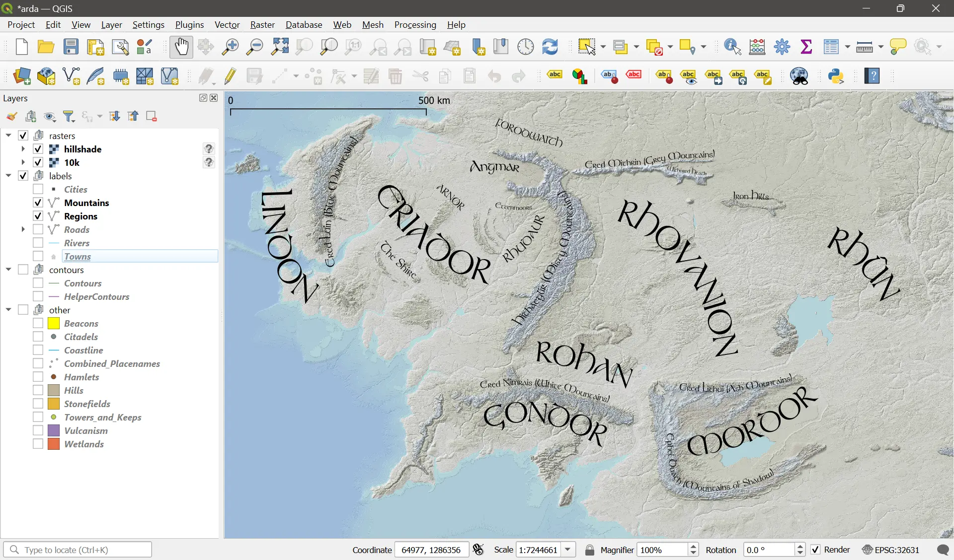Activate the Identify Features tool
Image resolution: width=954 pixels, height=560 pixels.
pyautogui.click(x=733, y=47)
